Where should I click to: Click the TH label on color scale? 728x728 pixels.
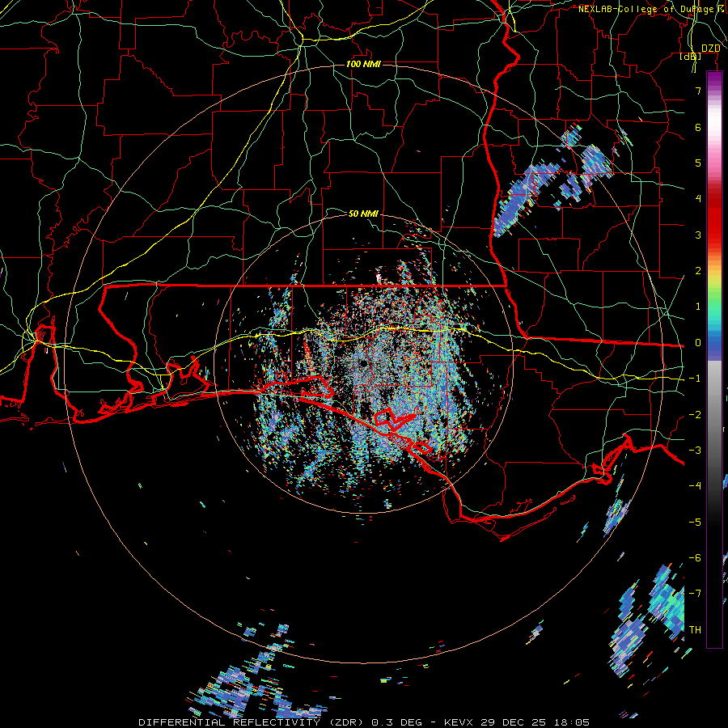click(x=695, y=629)
